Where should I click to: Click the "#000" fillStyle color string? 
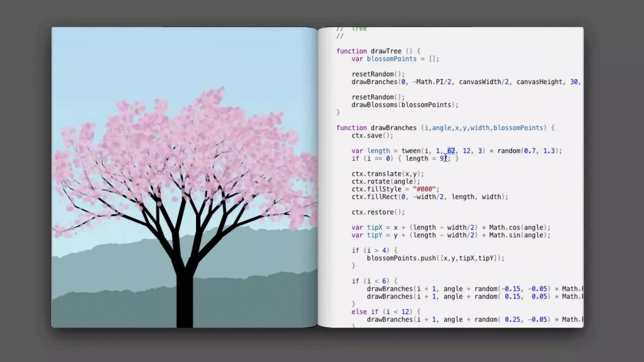tap(424, 189)
